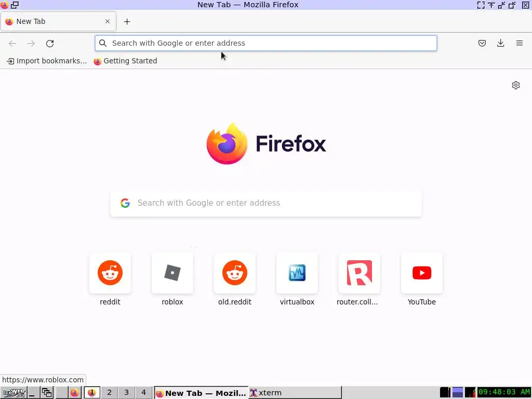
Task: Click window restore icon beside title bar Firefox icon
Action: coord(15,5)
